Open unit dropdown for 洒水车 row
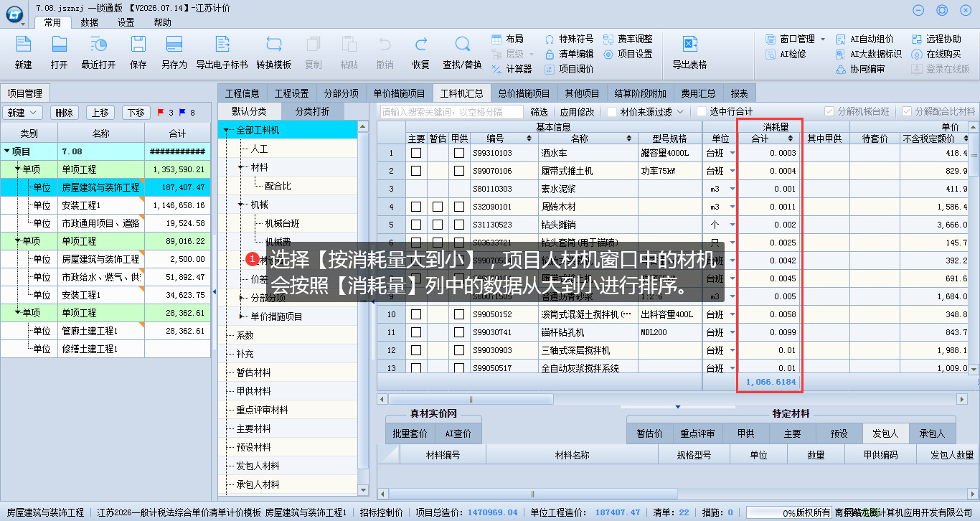This screenshot has width=980, height=521. click(732, 153)
